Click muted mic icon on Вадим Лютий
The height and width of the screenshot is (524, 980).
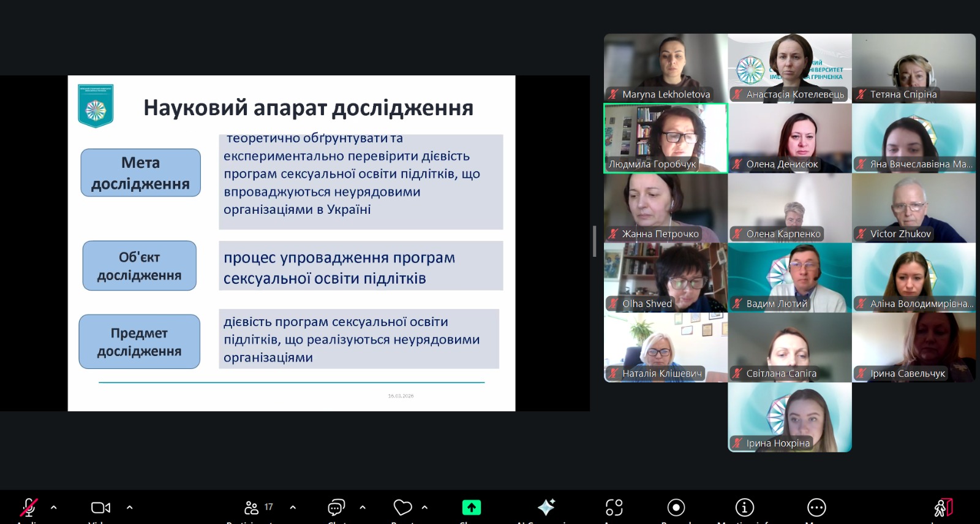pos(737,304)
